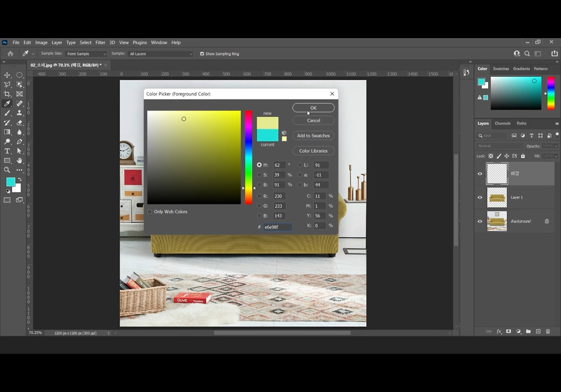Open the Layers panel options menu
Screen dimensions: 561x392
(557, 124)
